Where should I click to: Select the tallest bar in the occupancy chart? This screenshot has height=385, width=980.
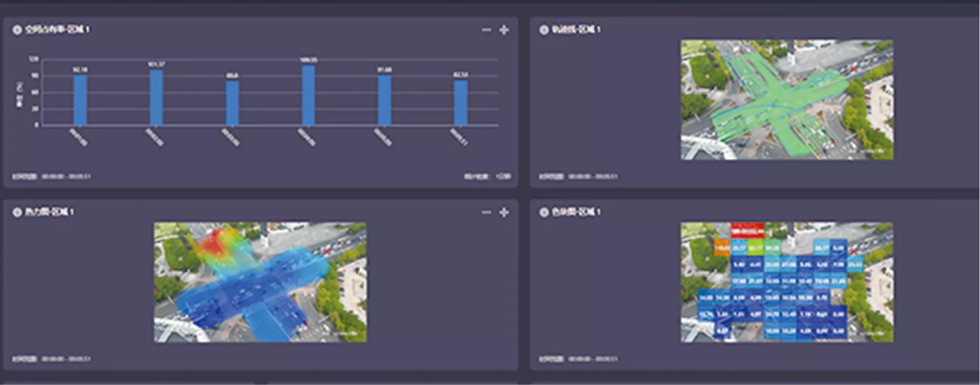pos(308,95)
